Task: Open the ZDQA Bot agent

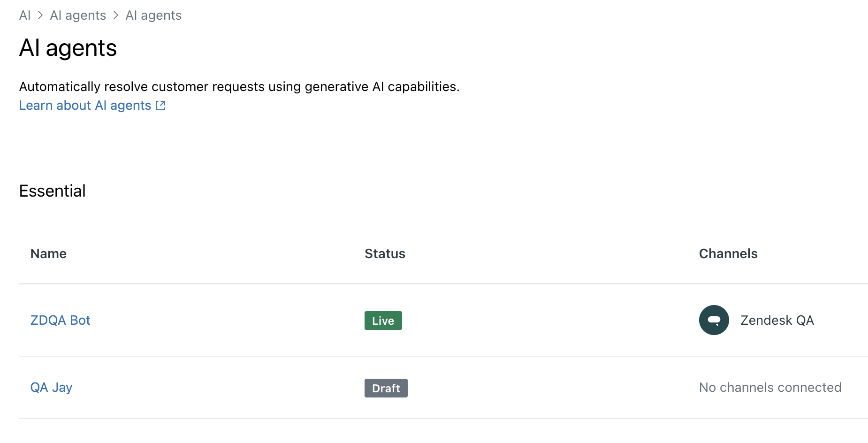Action: [60, 320]
